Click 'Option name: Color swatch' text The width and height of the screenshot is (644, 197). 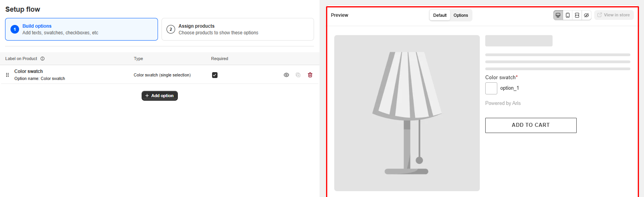click(x=40, y=78)
